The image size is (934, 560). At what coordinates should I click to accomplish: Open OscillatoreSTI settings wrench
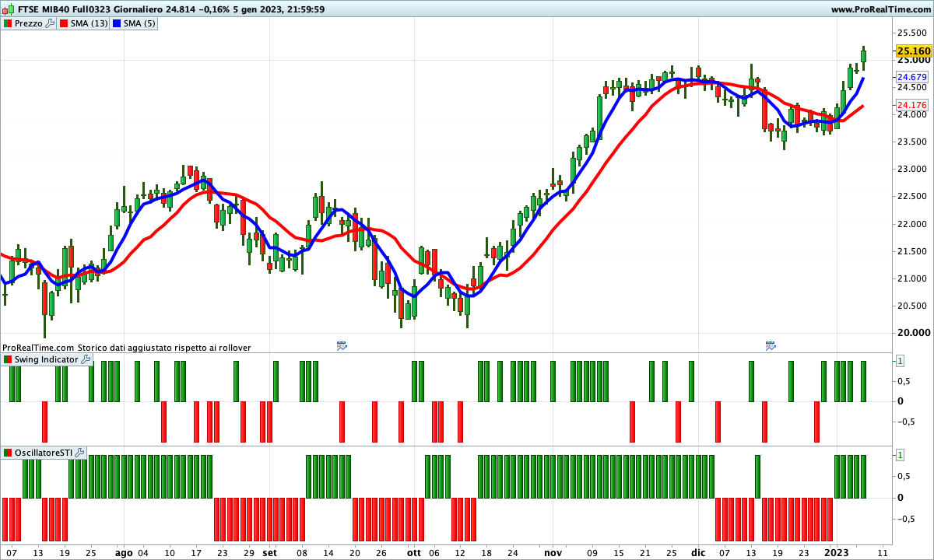[x=79, y=452]
